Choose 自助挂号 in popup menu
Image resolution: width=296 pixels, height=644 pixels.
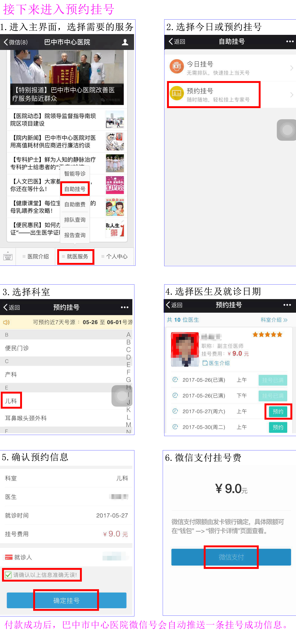tap(75, 189)
